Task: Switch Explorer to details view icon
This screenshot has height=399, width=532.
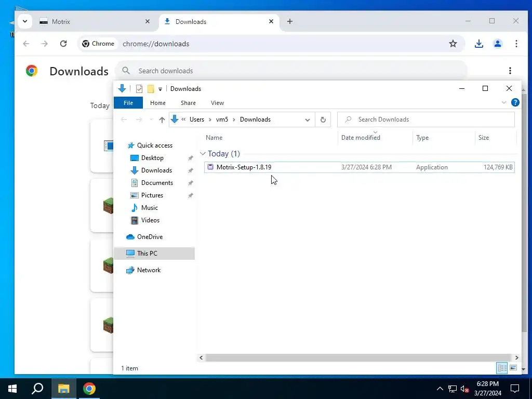Action: (x=502, y=368)
